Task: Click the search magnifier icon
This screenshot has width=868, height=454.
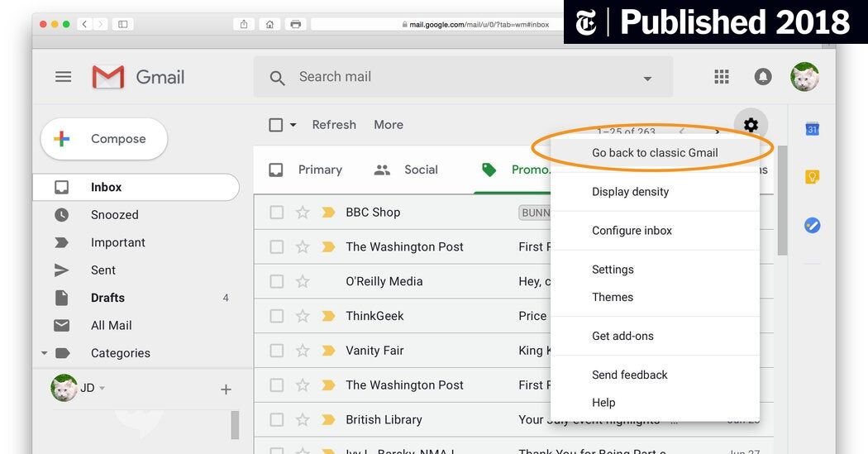Action: click(277, 78)
